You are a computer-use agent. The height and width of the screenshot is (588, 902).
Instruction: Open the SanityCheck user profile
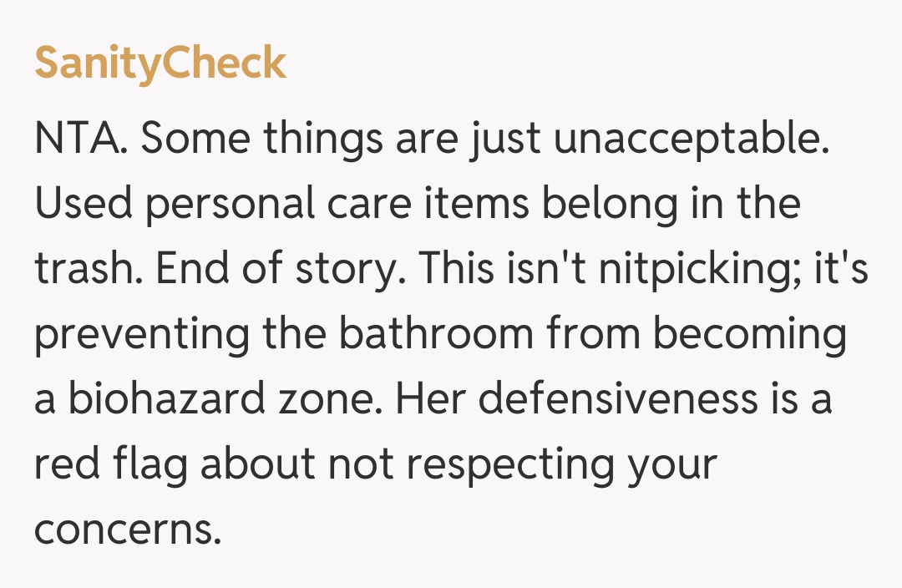160,63
